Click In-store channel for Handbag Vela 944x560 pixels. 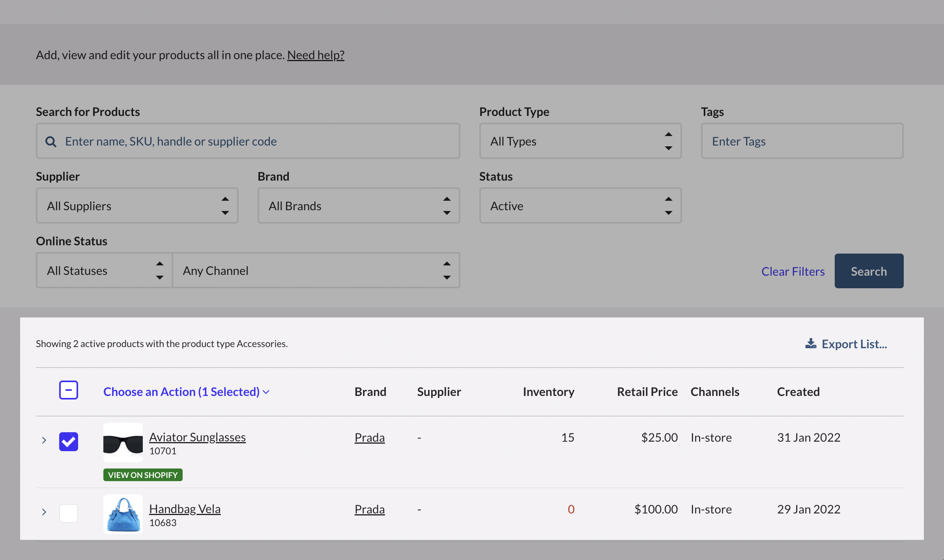(711, 509)
